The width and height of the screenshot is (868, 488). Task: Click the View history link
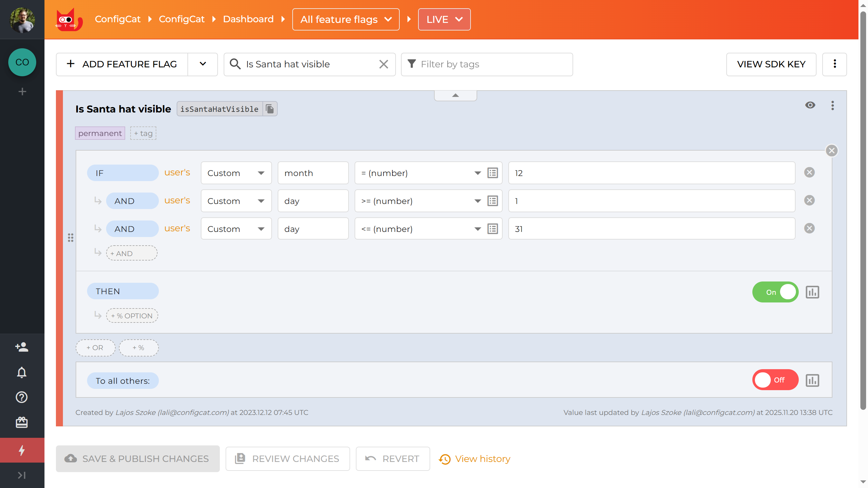(482, 459)
